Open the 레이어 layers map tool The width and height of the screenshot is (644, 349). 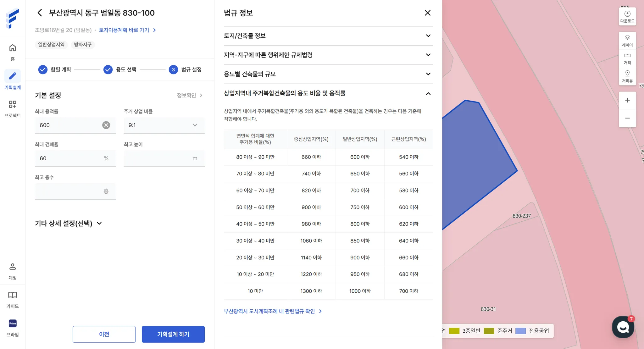tap(627, 37)
